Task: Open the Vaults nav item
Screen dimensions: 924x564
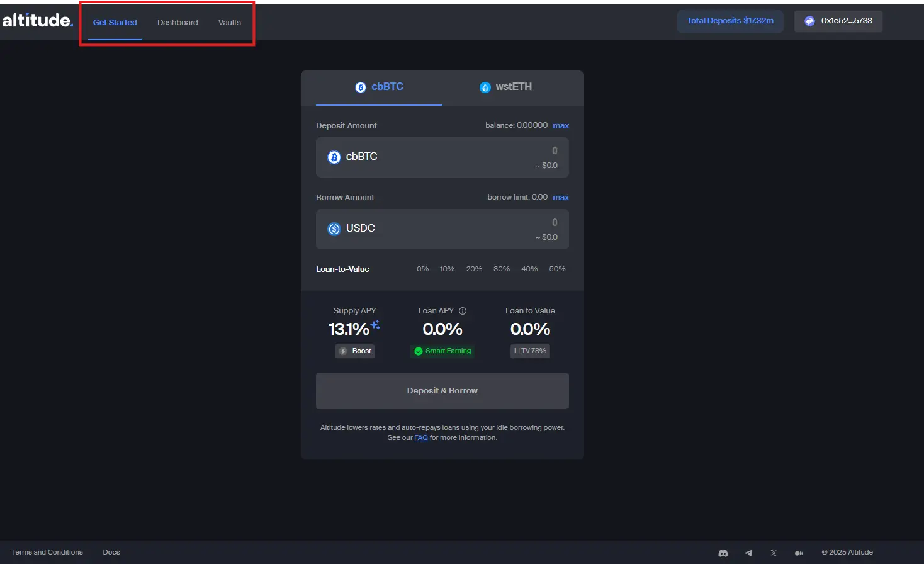Action: pos(230,22)
